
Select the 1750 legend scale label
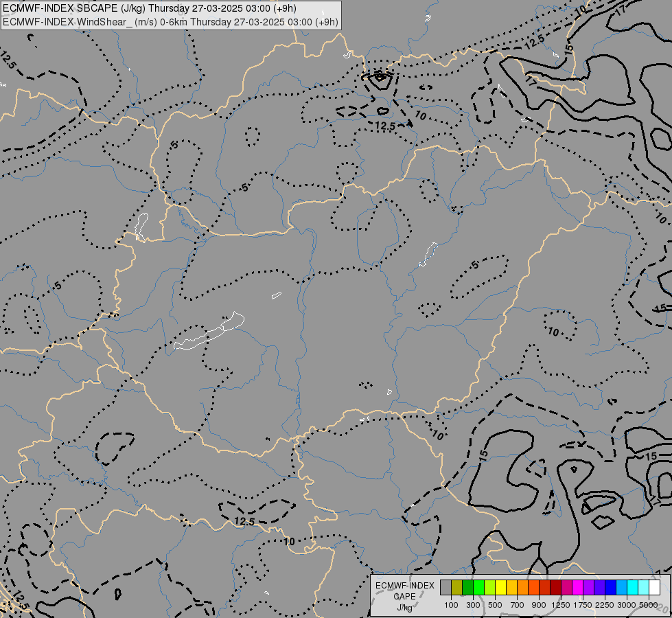583,605
